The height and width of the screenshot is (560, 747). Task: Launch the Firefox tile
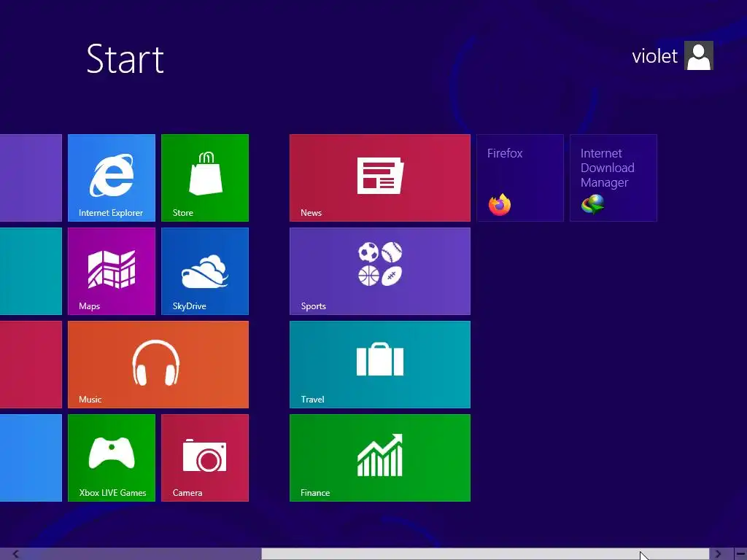(x=520, y=178)
